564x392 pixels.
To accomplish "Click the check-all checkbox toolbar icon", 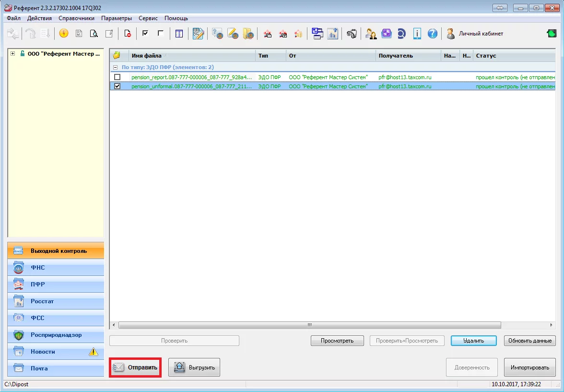I will [x=145, y=34].
